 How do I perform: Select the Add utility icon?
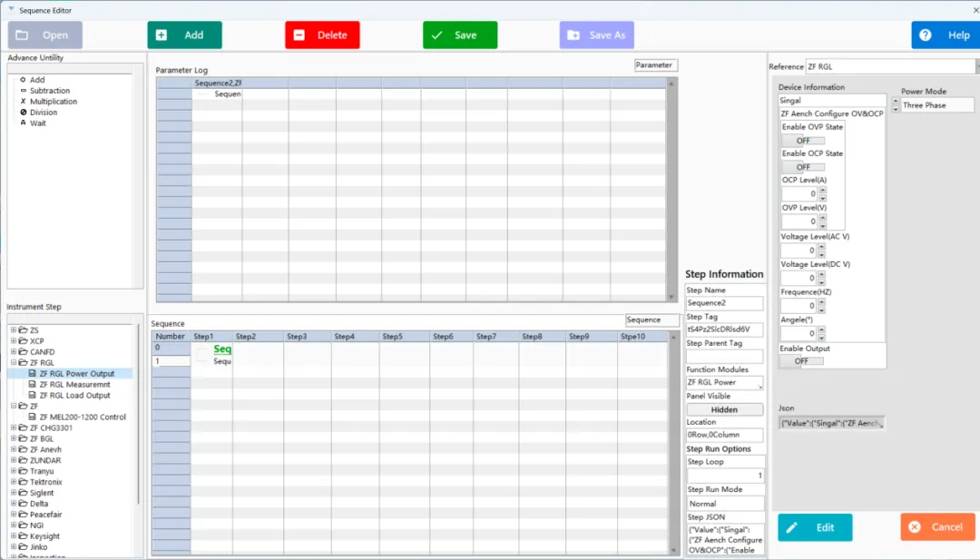(x=23, y=79)
